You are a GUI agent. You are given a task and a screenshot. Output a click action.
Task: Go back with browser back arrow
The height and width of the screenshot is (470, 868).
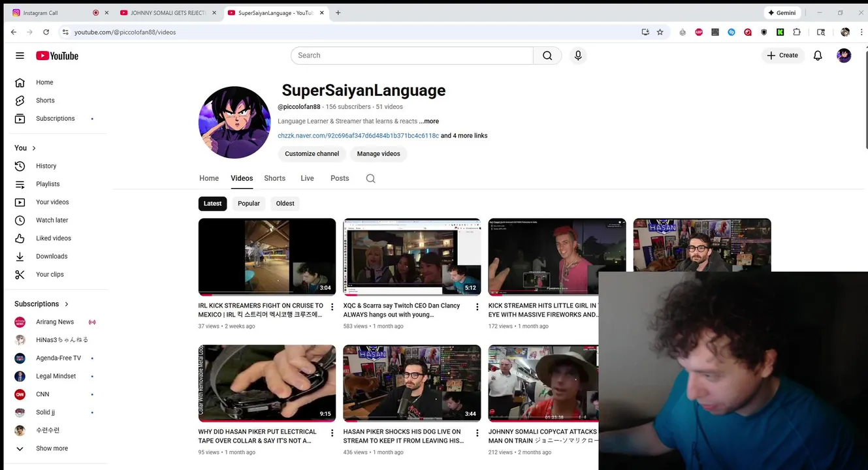(14, 32)
